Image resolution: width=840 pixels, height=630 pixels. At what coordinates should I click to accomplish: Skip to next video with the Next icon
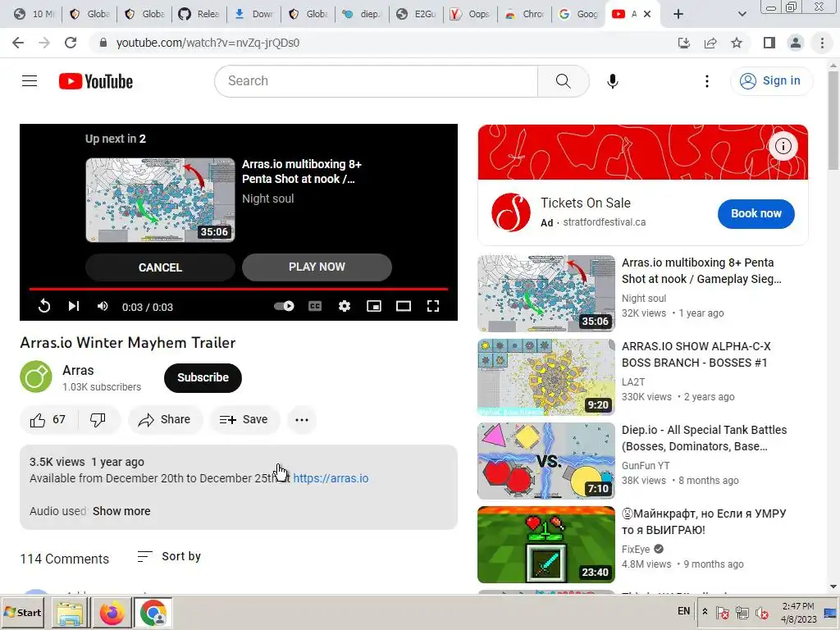coord(73,306)
